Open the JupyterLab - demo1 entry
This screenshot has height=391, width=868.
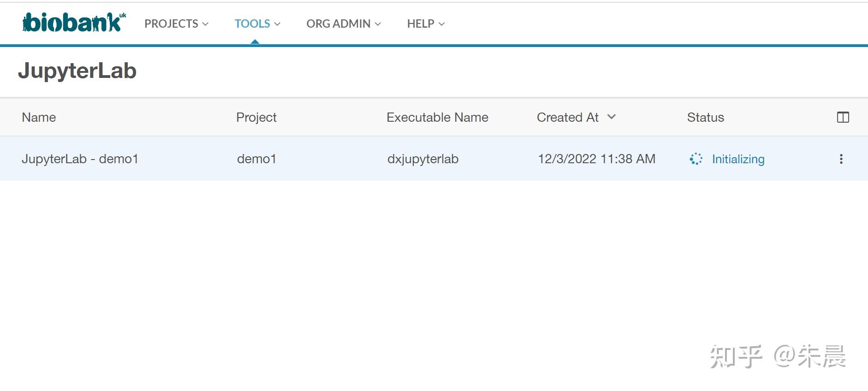pos(80,159)
